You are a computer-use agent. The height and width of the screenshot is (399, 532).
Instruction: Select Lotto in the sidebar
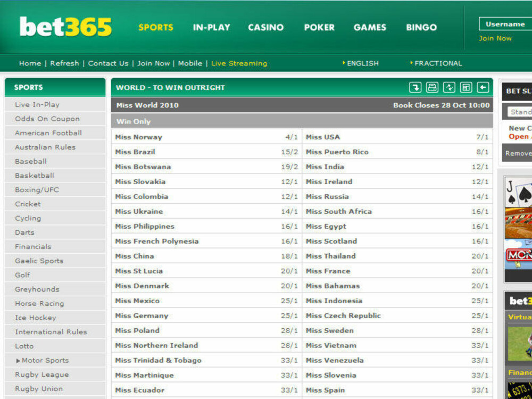click(55, 346)
